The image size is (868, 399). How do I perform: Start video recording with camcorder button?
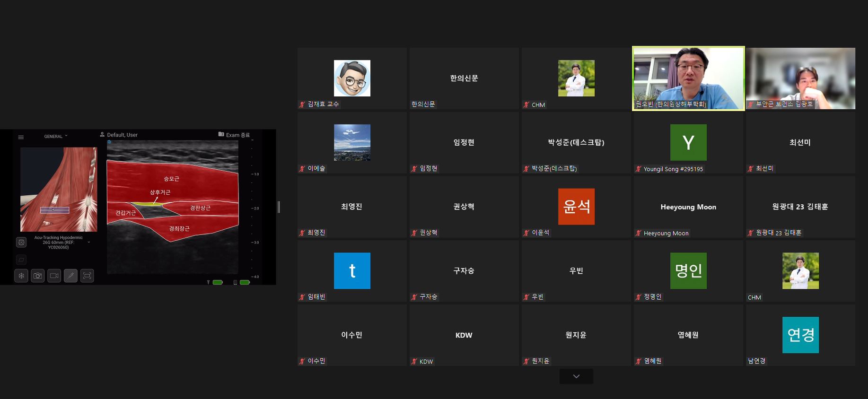[54, 276]
